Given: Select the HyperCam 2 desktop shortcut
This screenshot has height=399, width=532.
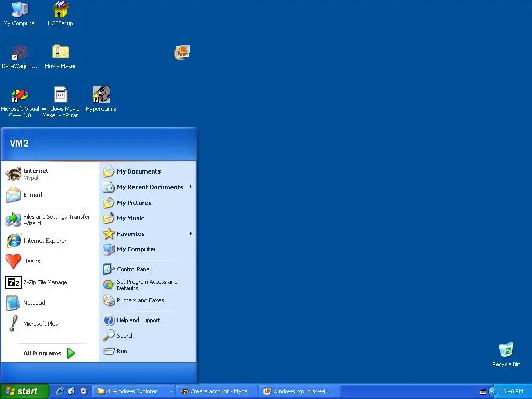Looking at the screenshot, I should (x=101, y=99).
